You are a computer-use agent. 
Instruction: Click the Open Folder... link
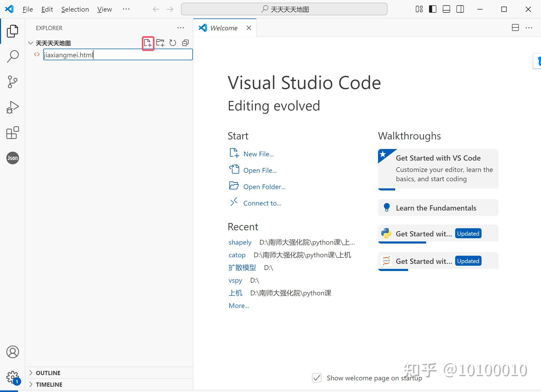(x=264, y=187)
